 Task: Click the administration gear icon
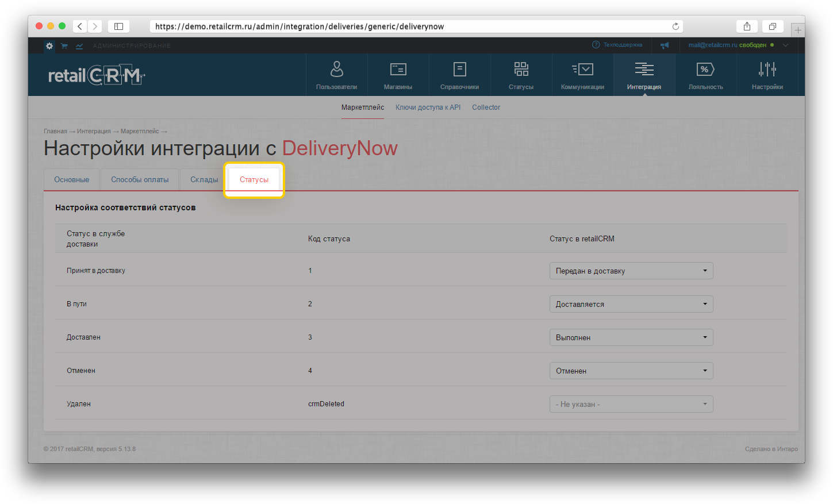[x=49, y=46]
